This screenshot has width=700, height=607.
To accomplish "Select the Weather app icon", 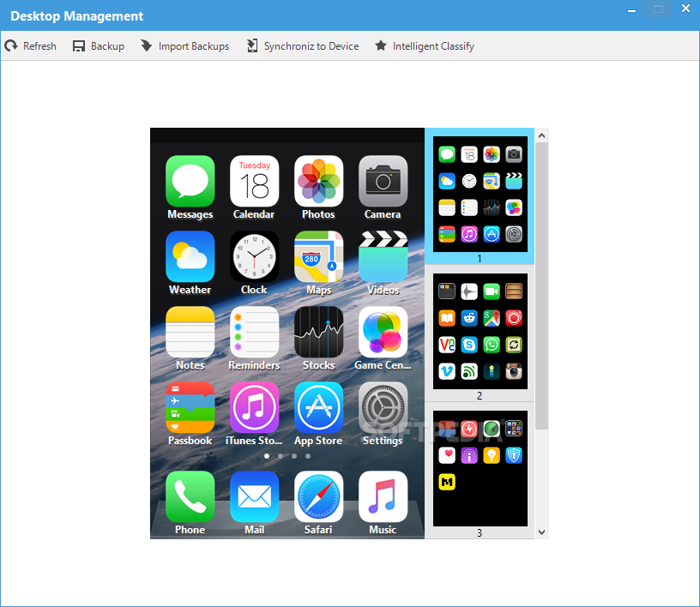I will click(190, 256).
